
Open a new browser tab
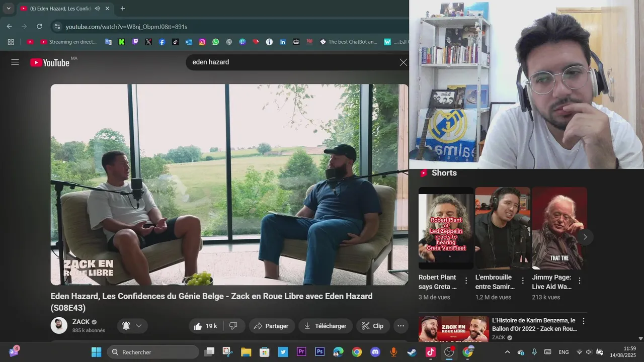tap(122, 9)
